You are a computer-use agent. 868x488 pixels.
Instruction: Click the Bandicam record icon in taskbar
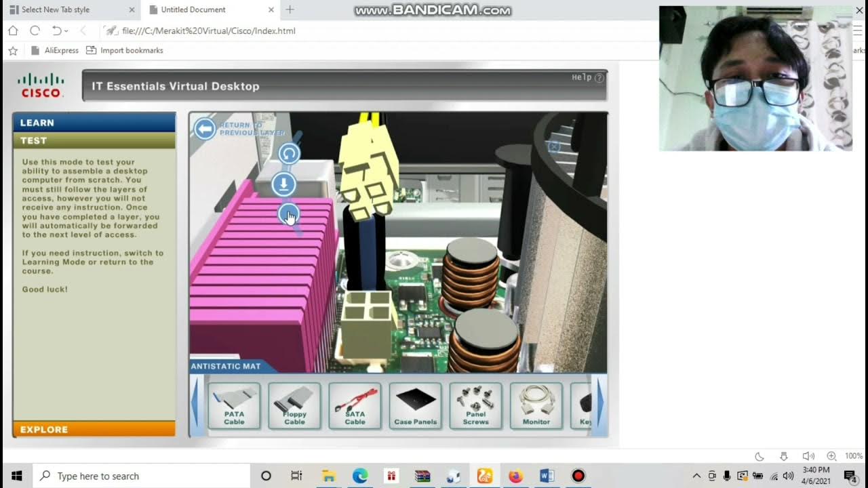(578, 476)
